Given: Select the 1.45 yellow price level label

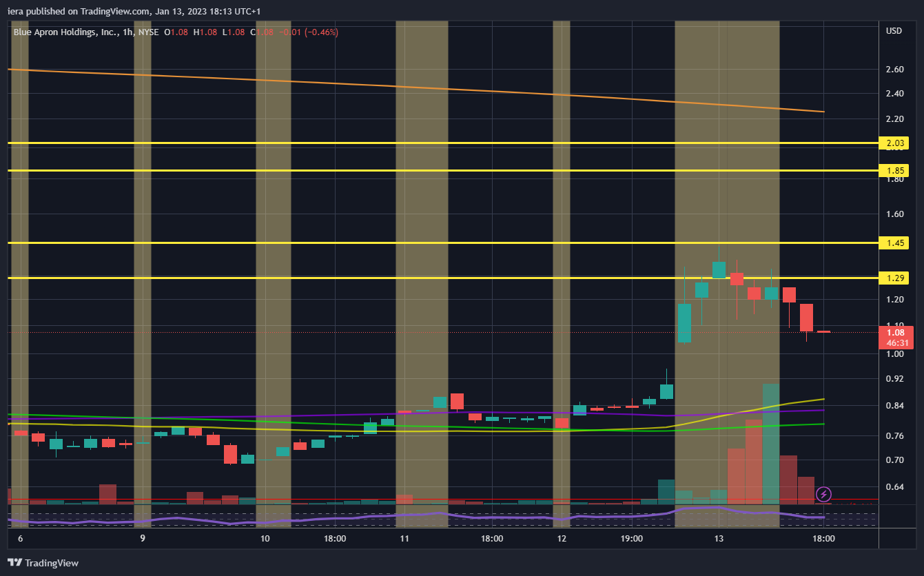Looking at the screenshot, I should [894, 243].
